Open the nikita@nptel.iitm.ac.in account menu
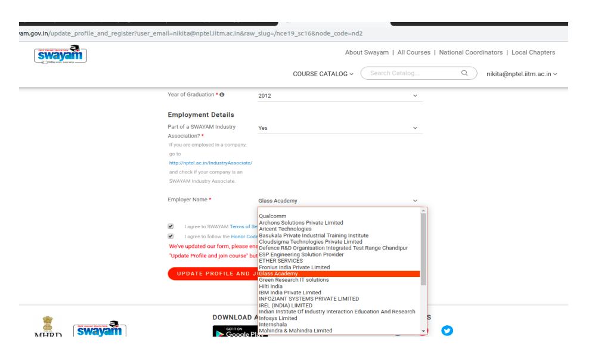Image resolution: width=595 pixels, height=364 pixels. click(522, 74)
